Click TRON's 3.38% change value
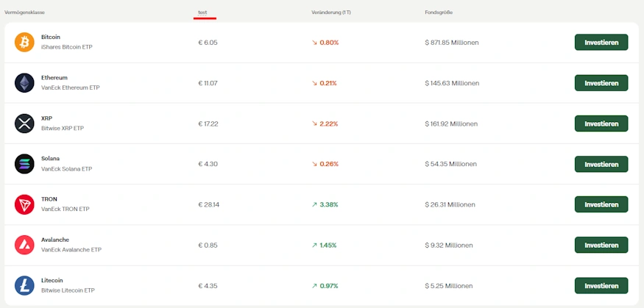This screenshot has height=308, width=644. 328,204
